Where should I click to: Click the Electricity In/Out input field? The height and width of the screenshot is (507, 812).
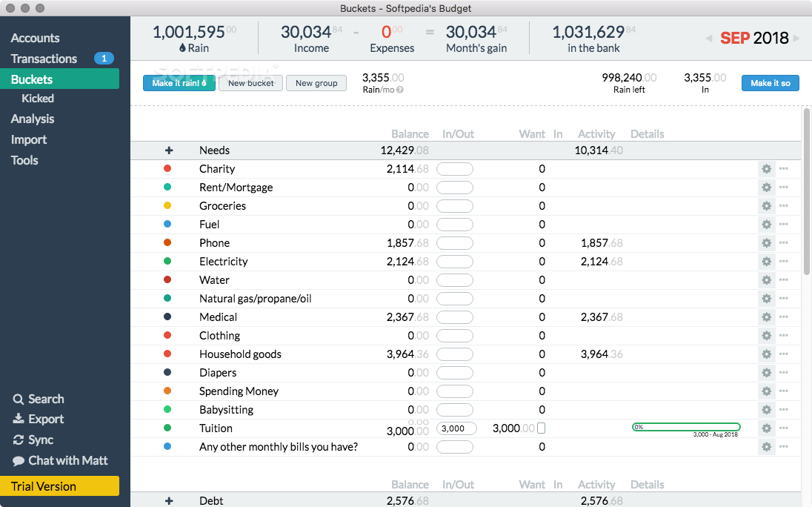click(455, 262)
